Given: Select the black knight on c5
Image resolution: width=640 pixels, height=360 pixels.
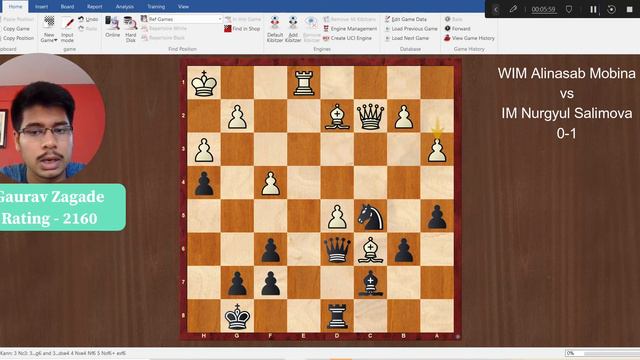Looking at the screenshot, I should [x=370, y=216].
